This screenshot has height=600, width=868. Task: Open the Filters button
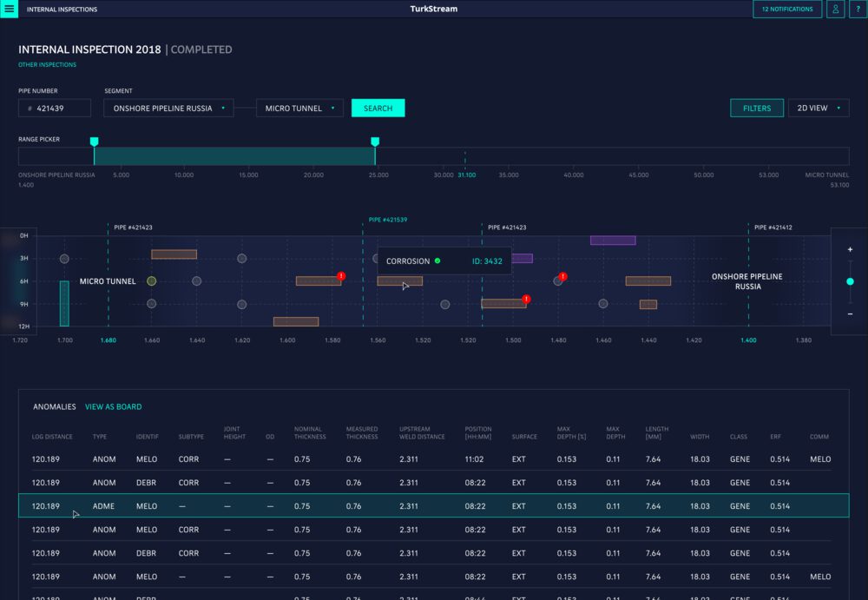point(757,109)
